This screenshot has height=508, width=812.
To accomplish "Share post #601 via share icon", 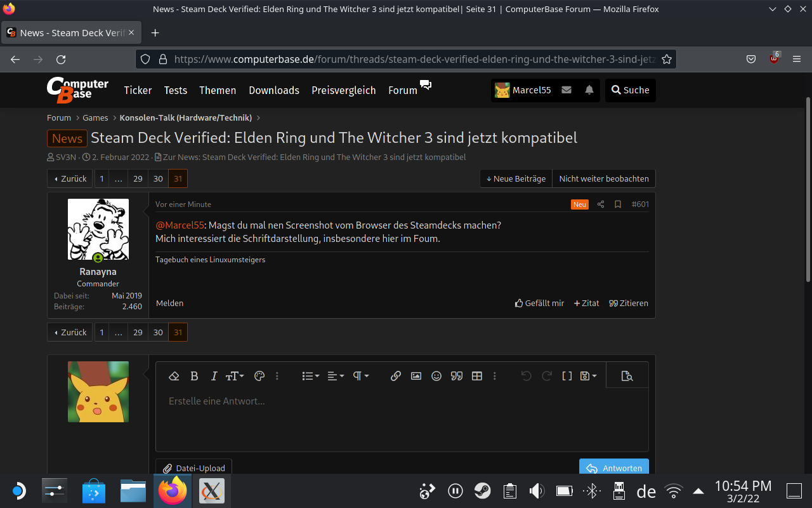I will point(601,204).
